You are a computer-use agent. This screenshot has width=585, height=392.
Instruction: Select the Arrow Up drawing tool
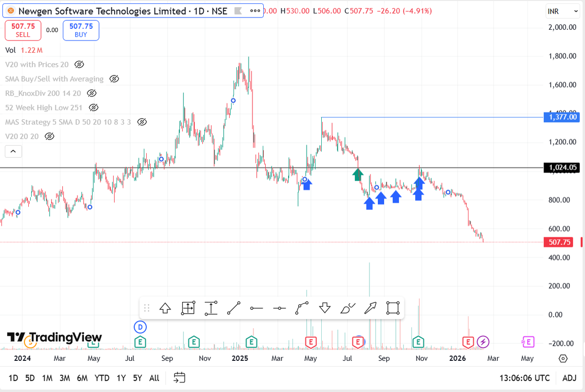tap(165, 308)
